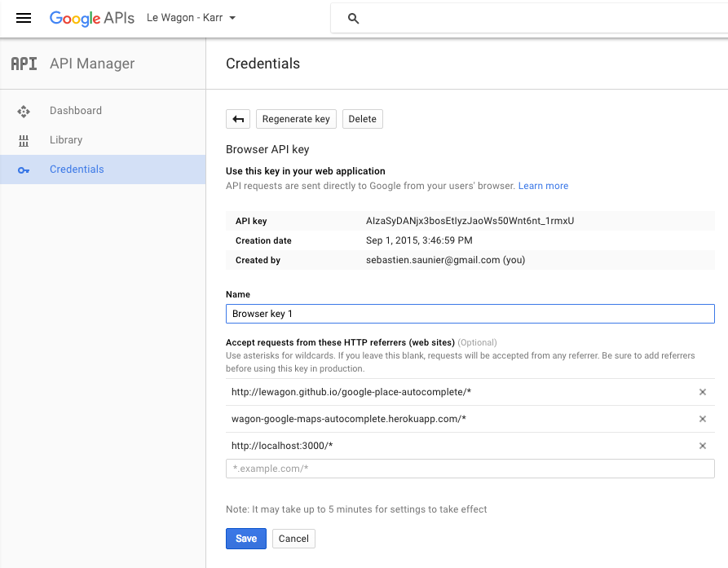728x568 pixels.
Task: Go back using the arrow button
Action: pos(238,119)
